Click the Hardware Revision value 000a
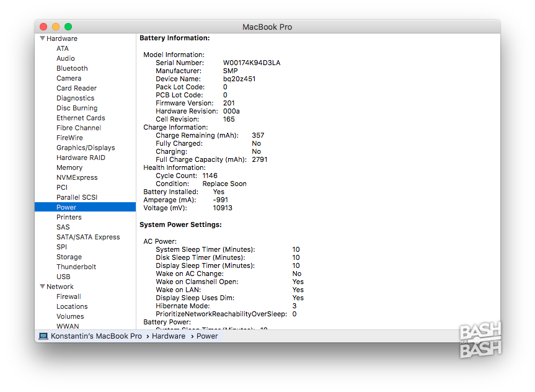 click(231, 111)
